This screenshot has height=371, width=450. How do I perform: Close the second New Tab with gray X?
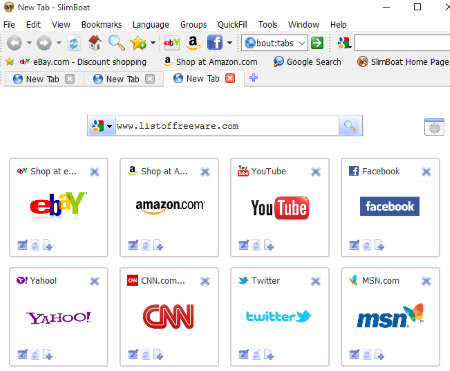click(x=150, y=79)
